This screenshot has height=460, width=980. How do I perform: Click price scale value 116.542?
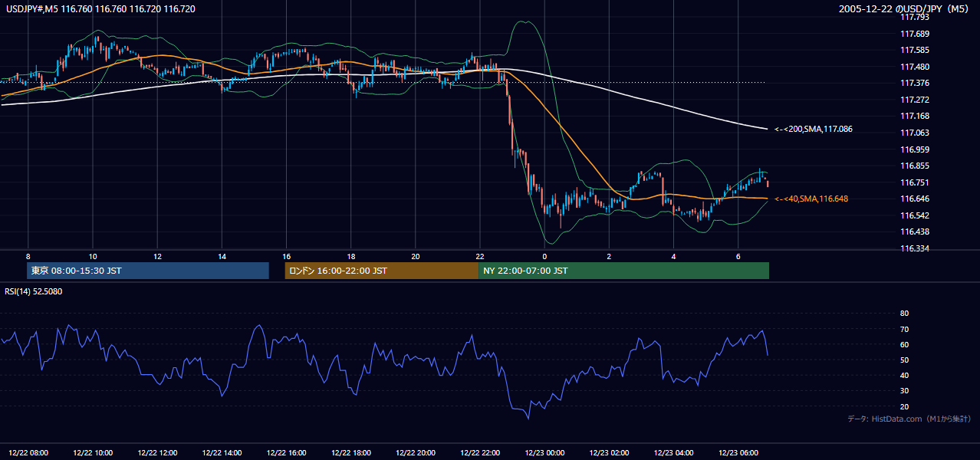point(915,215)
